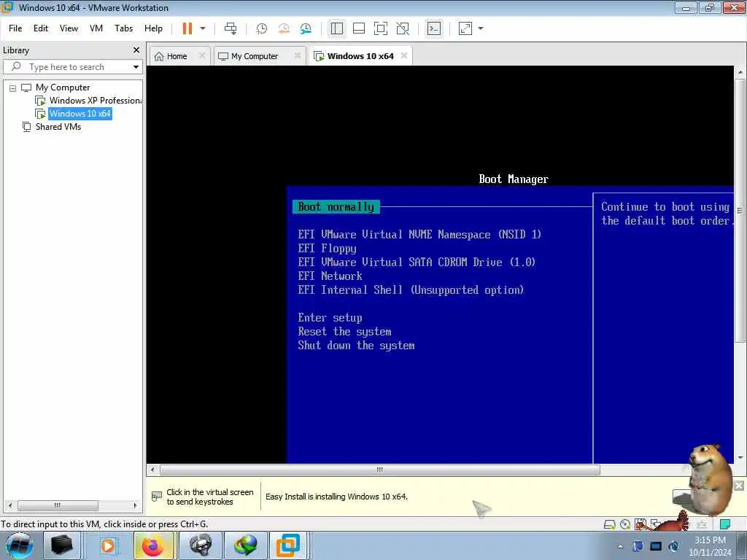Select Windows 10 x64 VM in library
The width and height of the screenshot is (747, 560).
pos(80,114)
